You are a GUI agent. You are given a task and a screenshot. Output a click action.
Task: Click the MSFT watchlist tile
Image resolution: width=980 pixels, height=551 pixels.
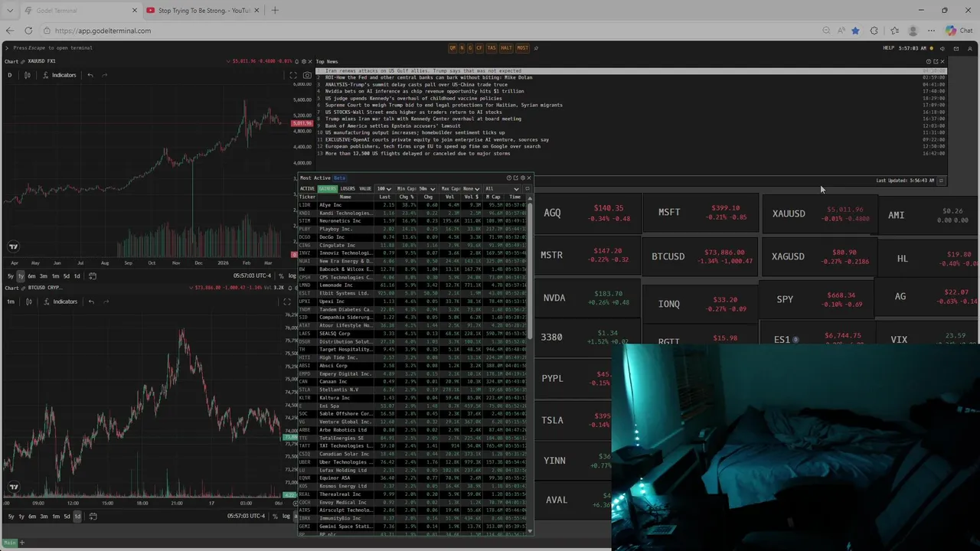[x=699, y=212]
